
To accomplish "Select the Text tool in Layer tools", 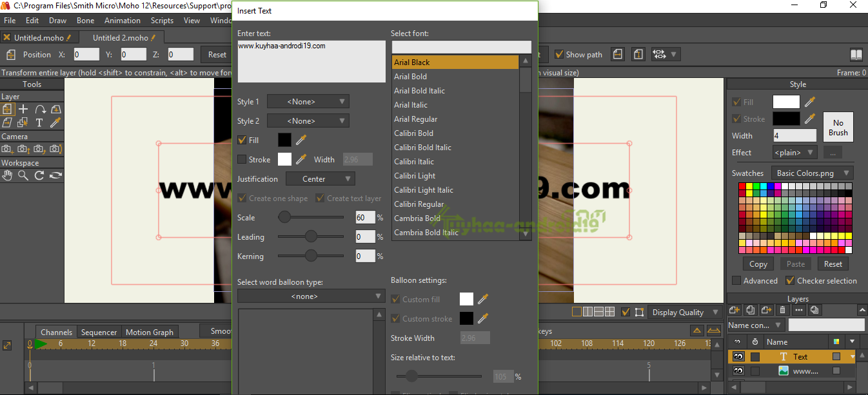I will [x=39, y=122].
